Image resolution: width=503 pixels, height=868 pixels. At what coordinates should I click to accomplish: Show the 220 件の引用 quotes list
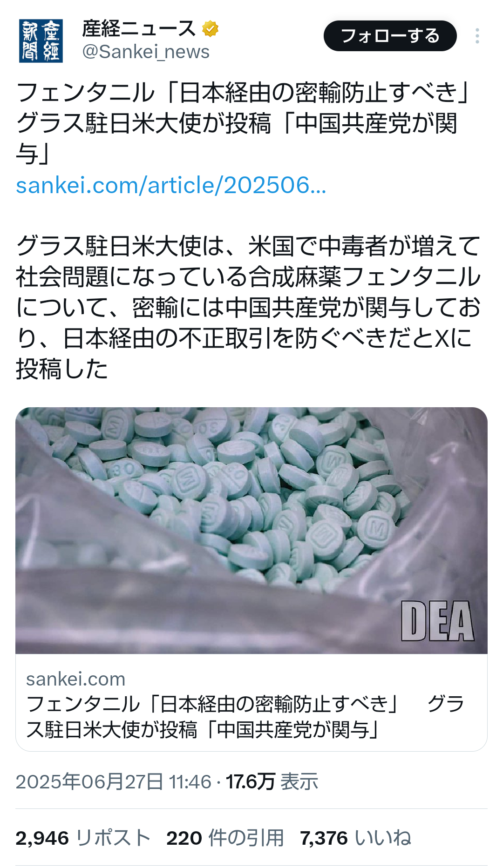click(x=225, y=838)
